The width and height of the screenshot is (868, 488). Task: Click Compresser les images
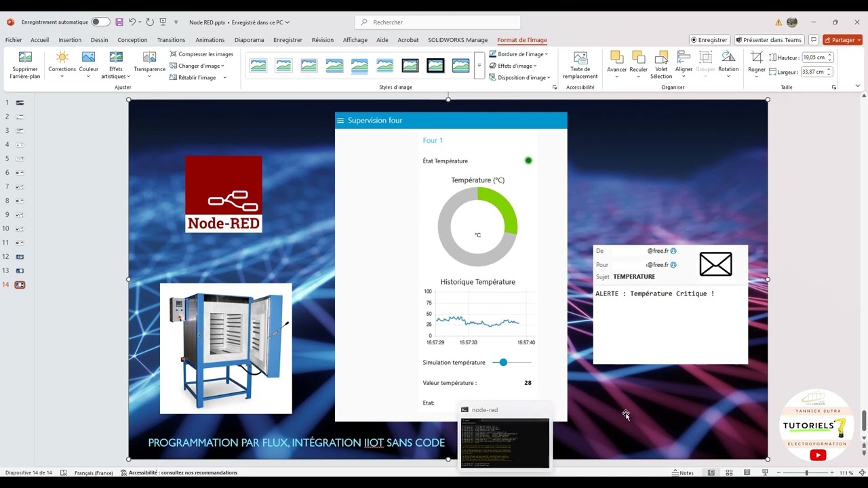point(201,54)
